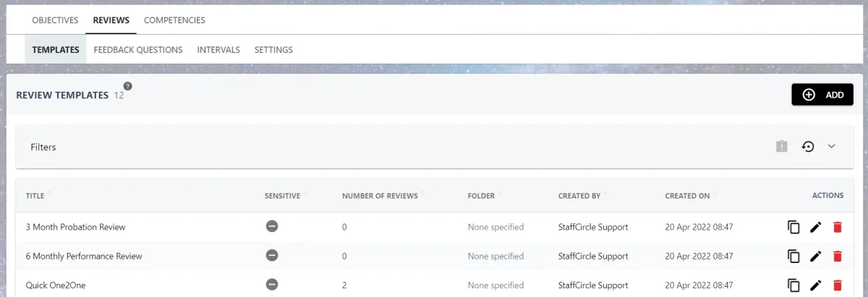Click '20 Apr 2022 08:47' in Quick One2One row
The width and height of the screenshot is (868, 297).
point(699,285)
